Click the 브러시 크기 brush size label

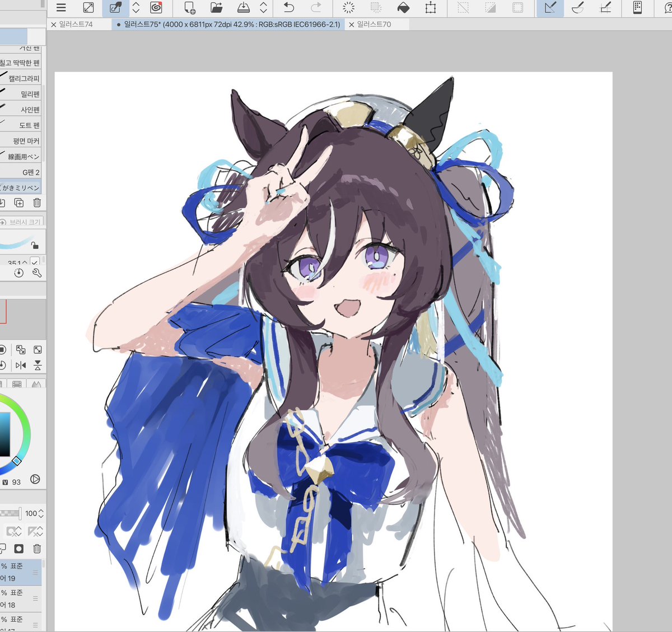[25, 222]
